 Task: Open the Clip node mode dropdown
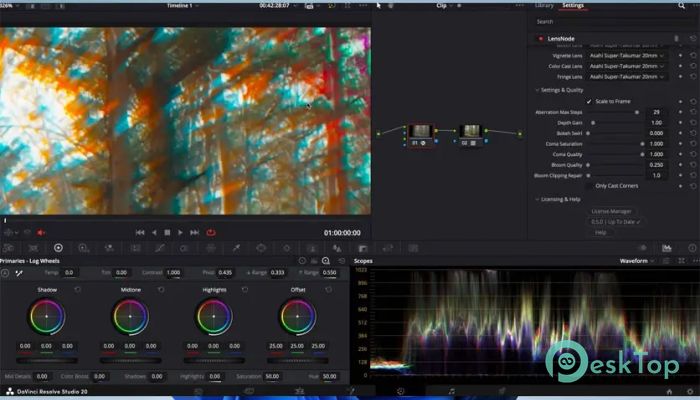[x=444, y=5]
